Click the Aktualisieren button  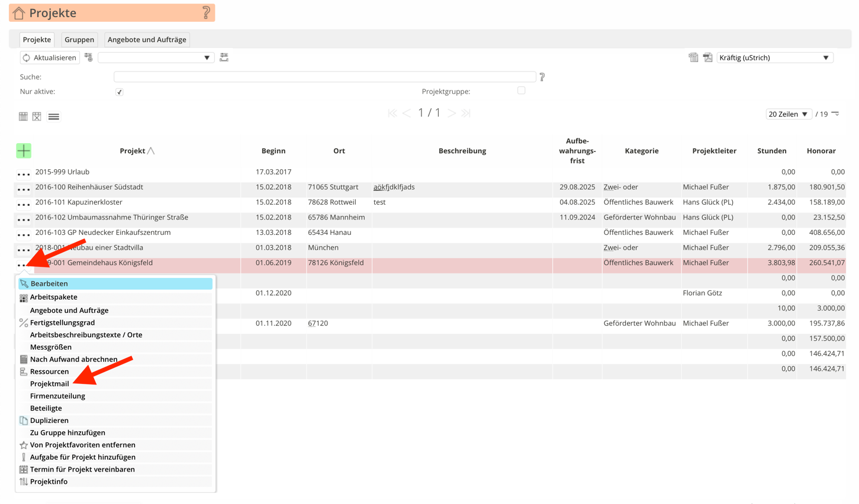click(49, 57)
